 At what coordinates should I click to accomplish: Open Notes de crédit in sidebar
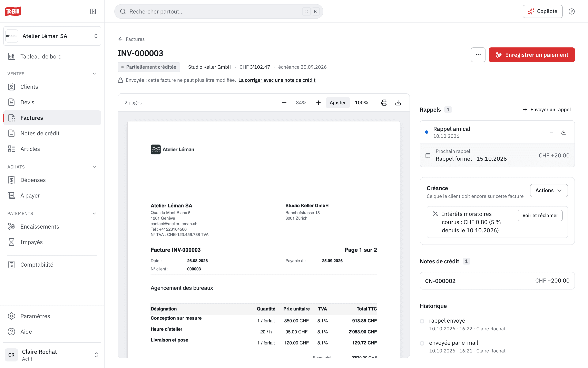(52, 133)
